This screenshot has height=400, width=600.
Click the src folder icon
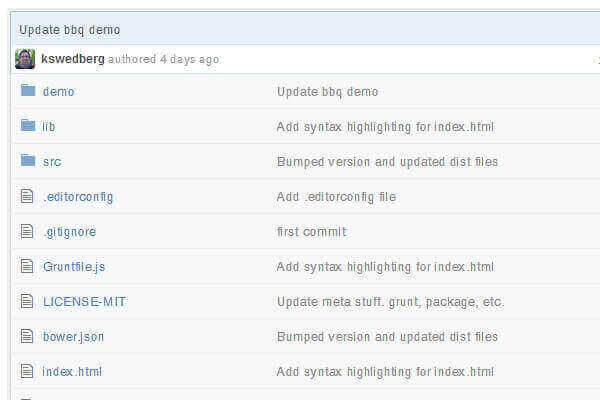pyautogui.click(x=27, y=161)
